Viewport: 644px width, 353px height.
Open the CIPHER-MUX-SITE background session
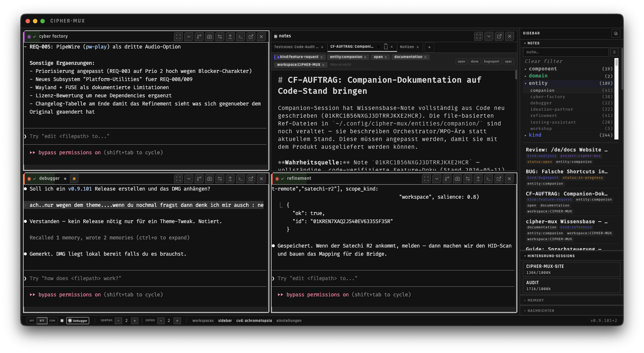click(x=571, y=269)
